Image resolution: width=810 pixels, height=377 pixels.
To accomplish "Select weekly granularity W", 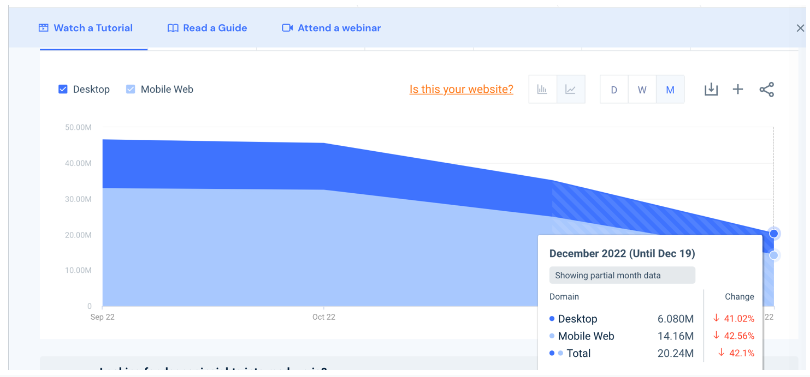I will [x=642, y=89].
